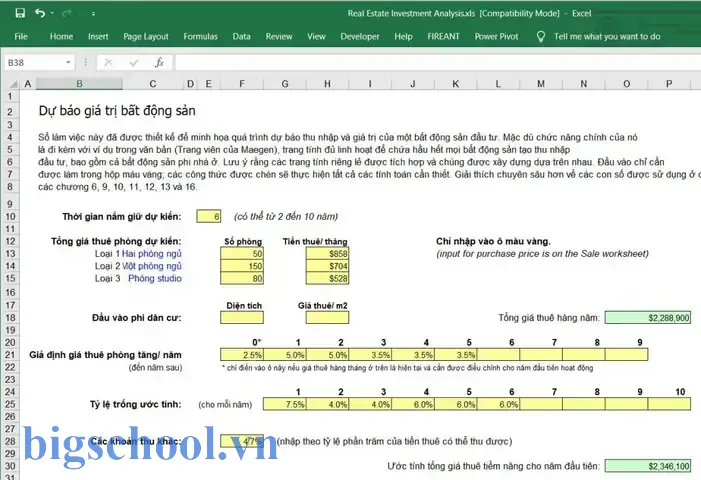Click the column heading Tiền thuê/ tháng

[x=315, y=241]
